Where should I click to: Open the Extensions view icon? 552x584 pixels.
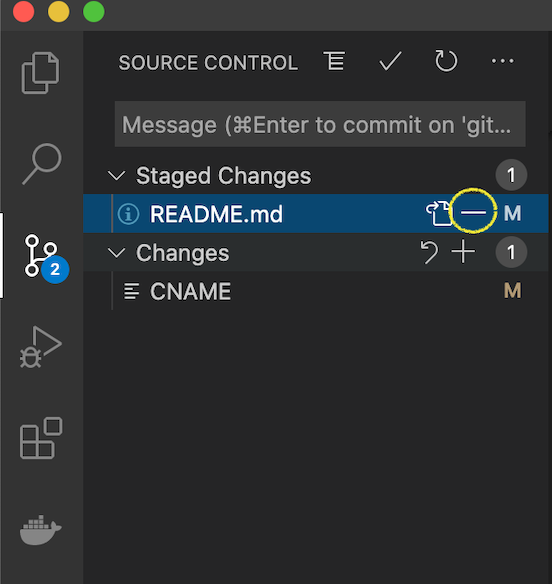point(41,438)
